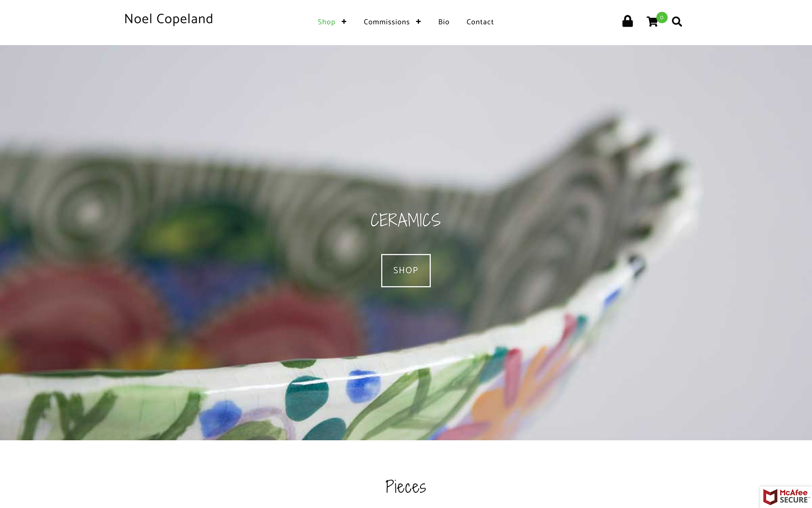Go to the Bio page
This screenshot has width=812, height=508.
444,22
